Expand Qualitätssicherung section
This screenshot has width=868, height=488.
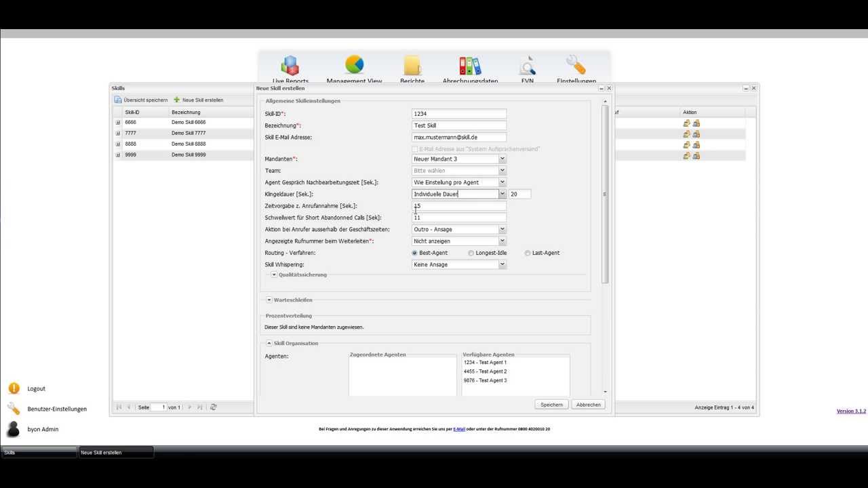pos(274,274)
